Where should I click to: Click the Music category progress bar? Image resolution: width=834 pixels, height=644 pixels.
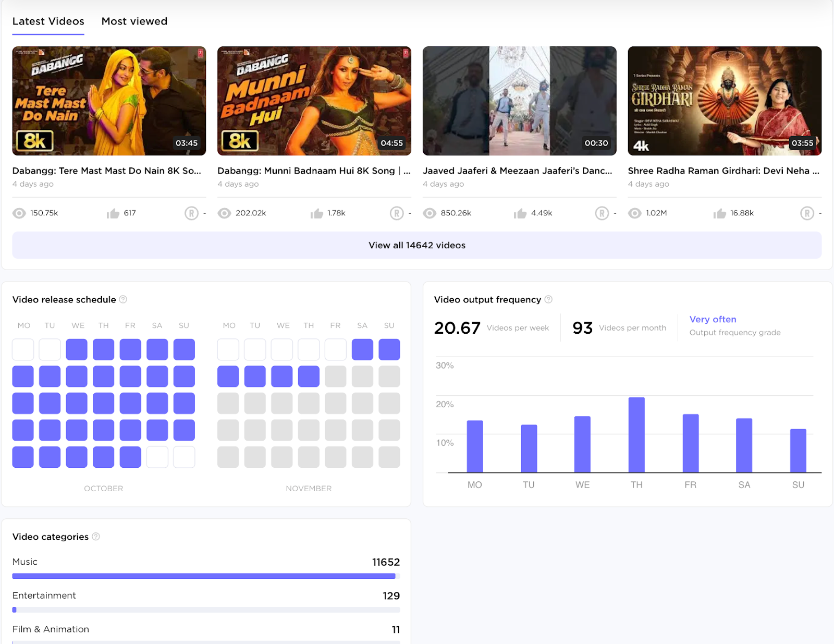[203, 576]
